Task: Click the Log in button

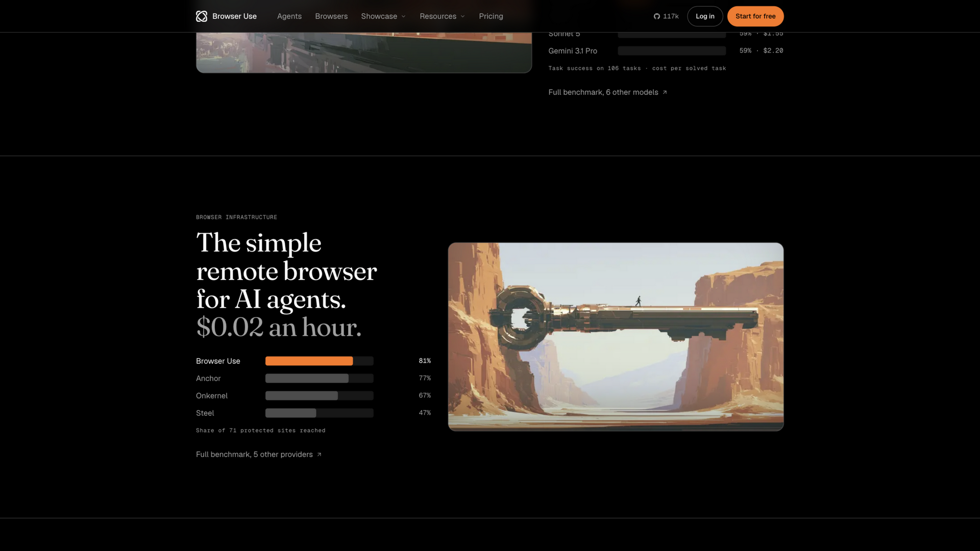Action: point(705,16)
